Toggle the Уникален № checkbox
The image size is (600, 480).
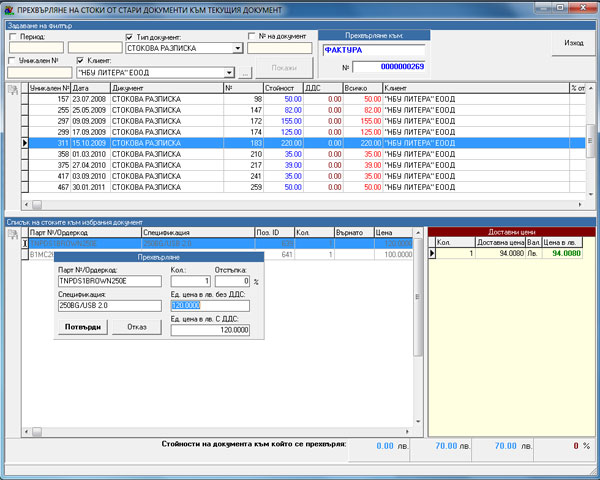pos(13,61)
